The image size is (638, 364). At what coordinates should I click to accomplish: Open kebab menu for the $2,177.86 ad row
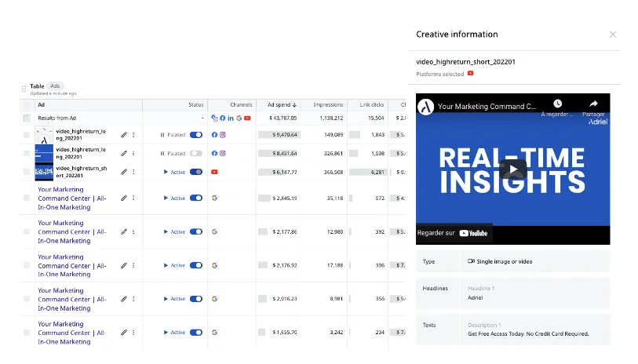click(x=133, y=232)
